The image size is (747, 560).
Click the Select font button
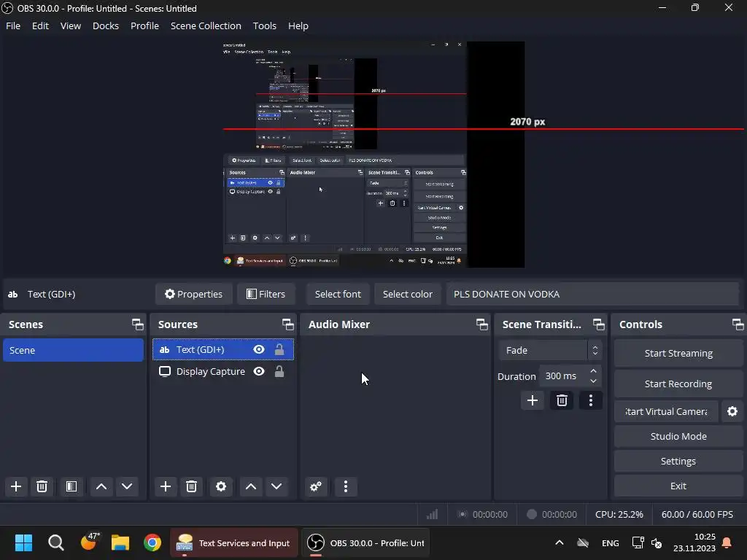338,295
